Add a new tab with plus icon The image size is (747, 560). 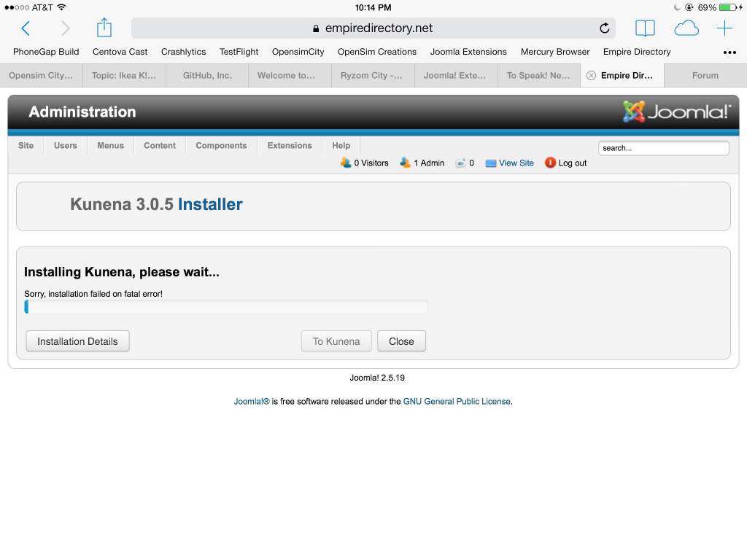[724, 28]
